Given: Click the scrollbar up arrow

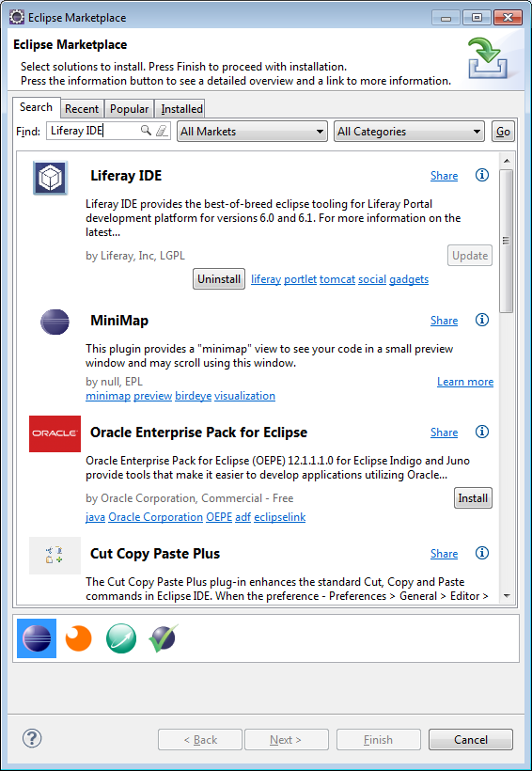Looking at the screenshot, I should pyautogui.click(x=507, y=161).
